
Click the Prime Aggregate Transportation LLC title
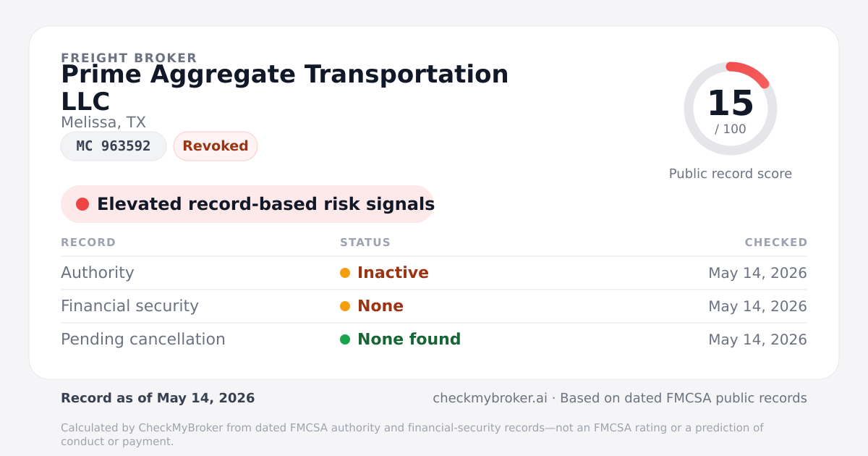285,88
